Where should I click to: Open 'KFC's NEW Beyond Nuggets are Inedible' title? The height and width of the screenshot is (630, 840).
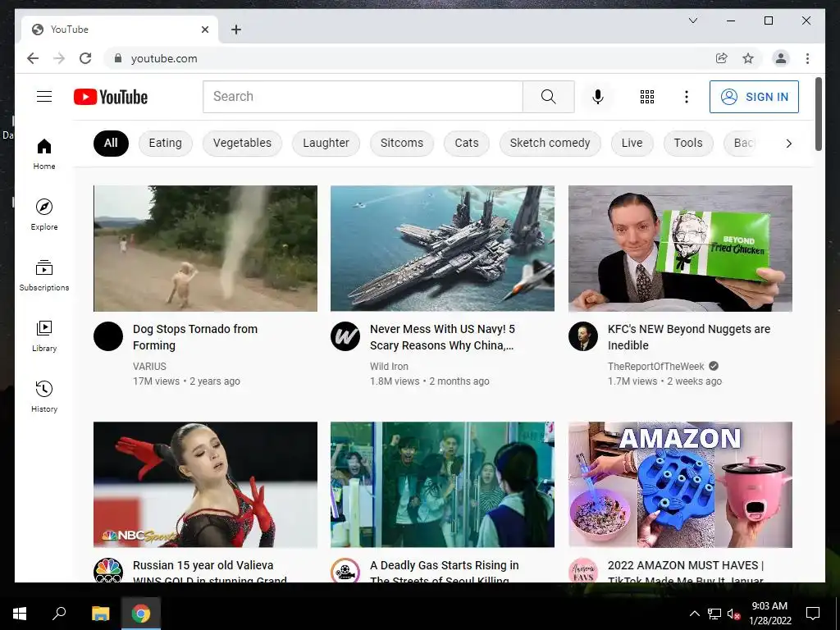point(689,337)
